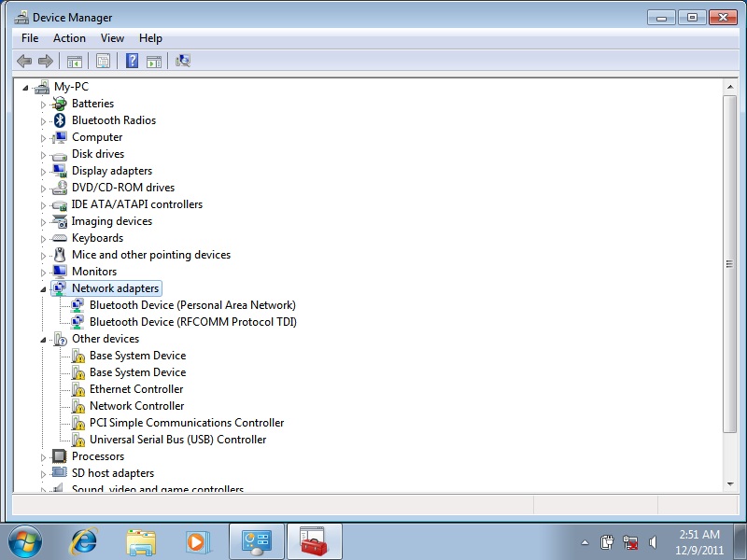Screen dimensions: 747x560
Task: Click the red toolbox taskbar icon
Action: coord(314,541)
